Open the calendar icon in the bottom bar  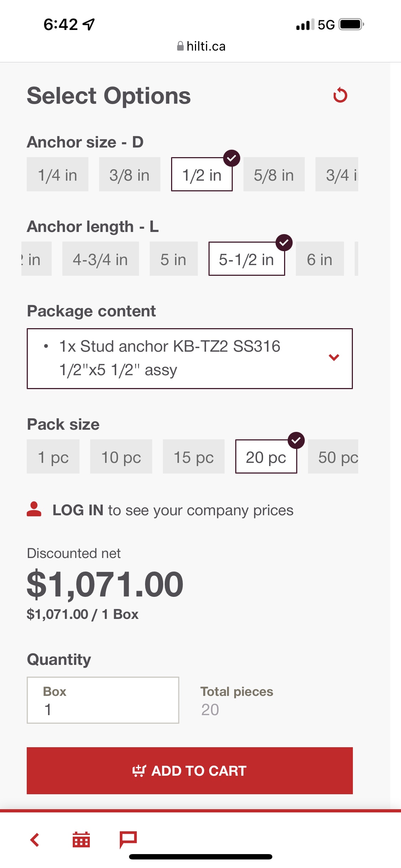81,840
